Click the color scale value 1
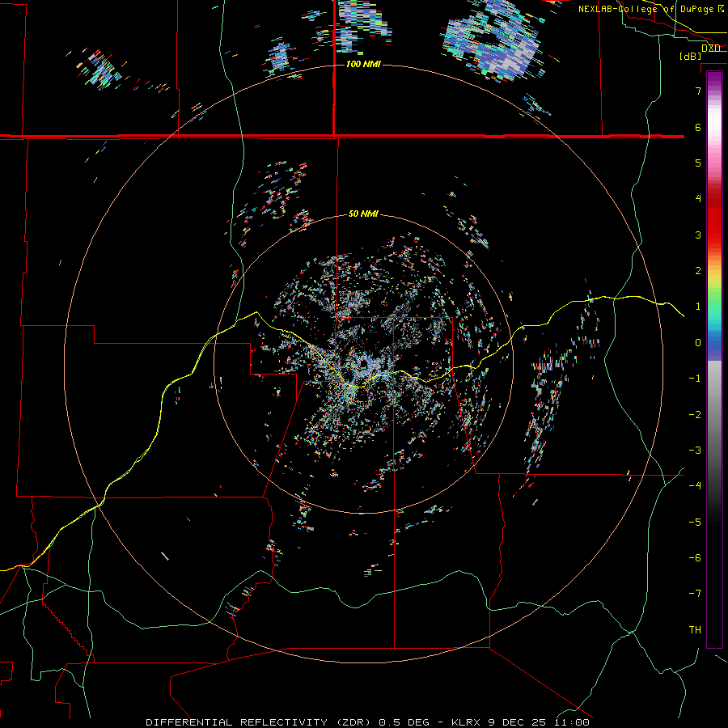 698,307
